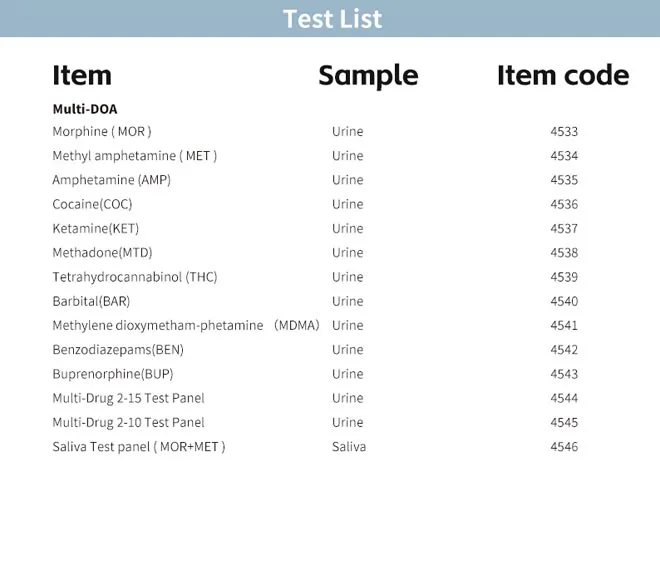
Task: Select Saliva Test panel (MOR+MET)
Action: (x=139, y=447)
